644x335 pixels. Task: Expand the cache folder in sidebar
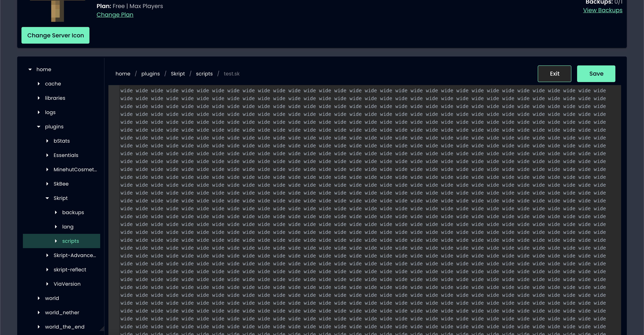click(39, 83)
